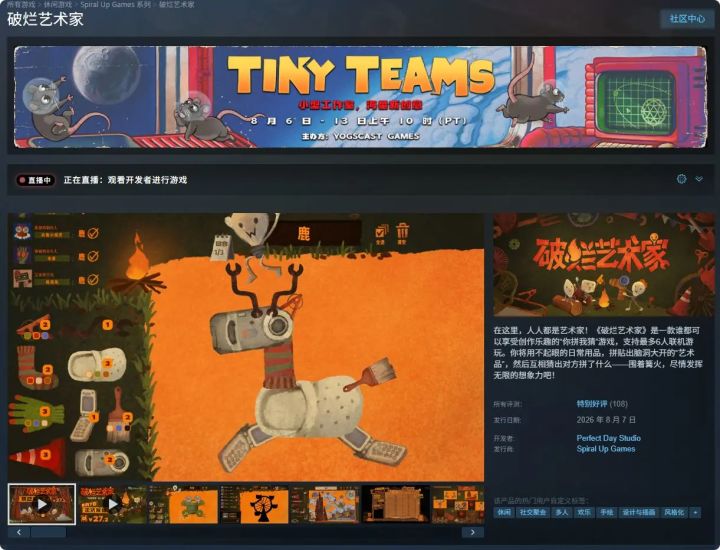Image resolution: width=720 pixels, height=550 pixels.
Task: Open the broadcast settings gear icon
Action: point(681,179)
